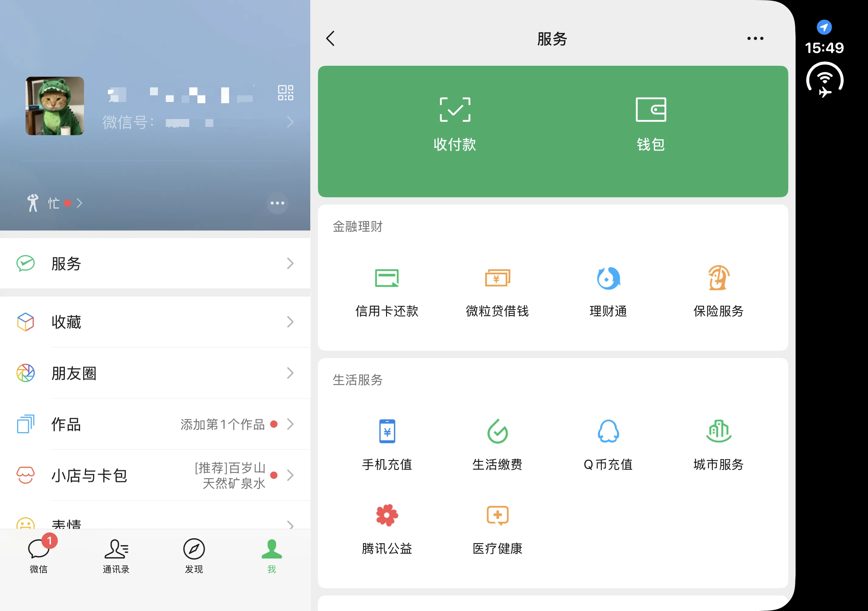Image resolution: width=868 pixels, height=611 pixels.
Task: Open 理财通 wealth management
Action: click(608, 293)
